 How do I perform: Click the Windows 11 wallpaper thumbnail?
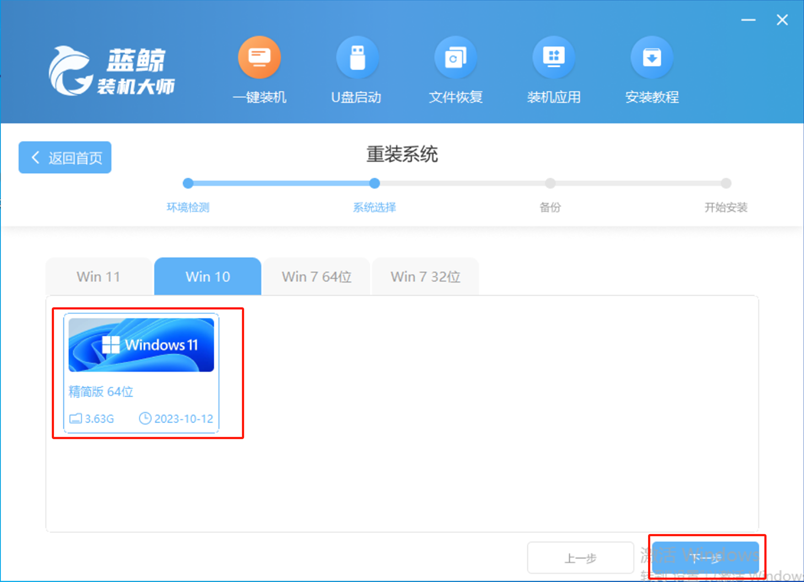tap(140, 344)
